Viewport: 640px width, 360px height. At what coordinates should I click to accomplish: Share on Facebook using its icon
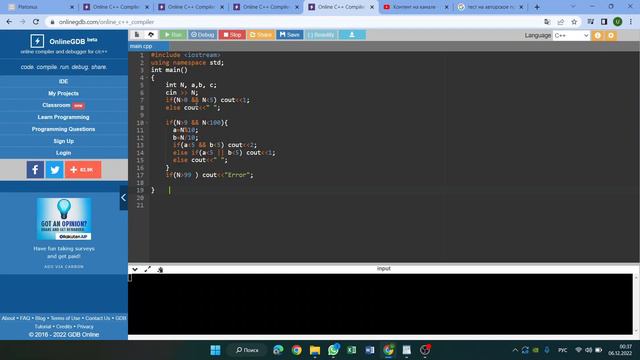pos(36,169)
